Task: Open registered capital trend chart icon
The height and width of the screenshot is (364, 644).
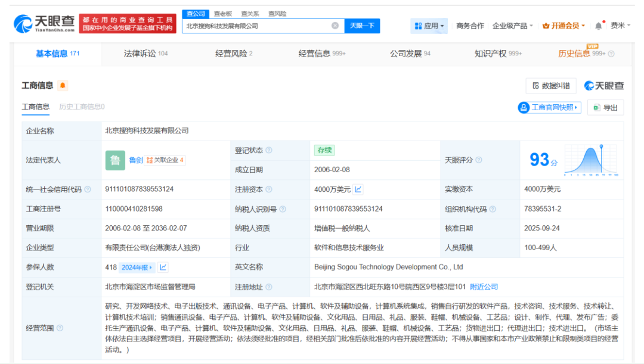Action: point(358,189)
